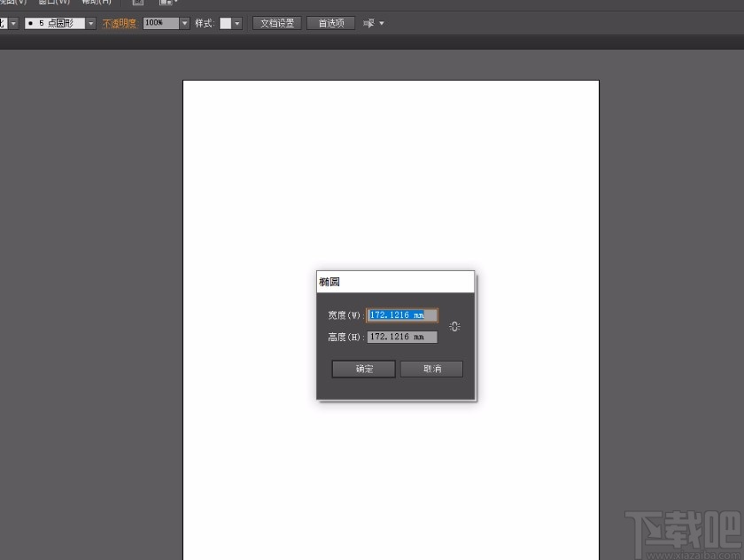This screenshot has width=744, height=560.
Task: Open the 样式 style dropdown arrow
Action: tap(237, 23)
